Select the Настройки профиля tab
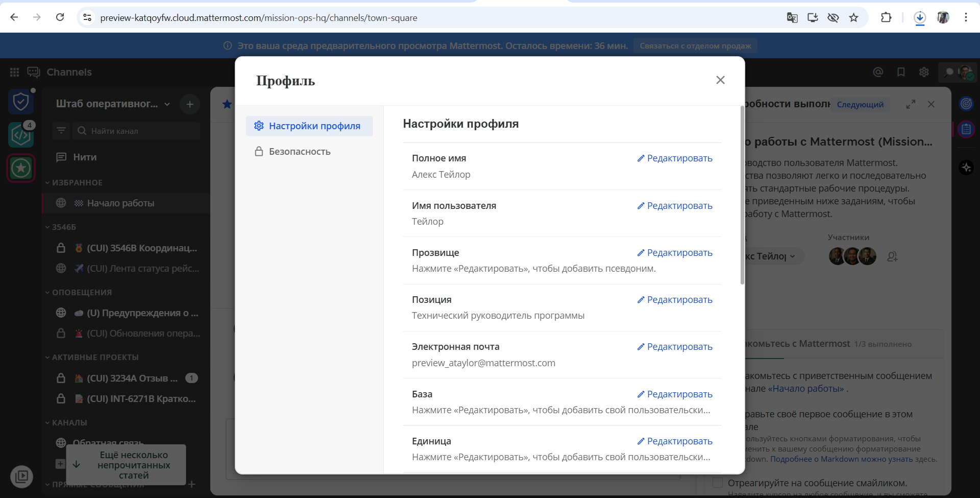980x498 pixels. pos(309,126)
